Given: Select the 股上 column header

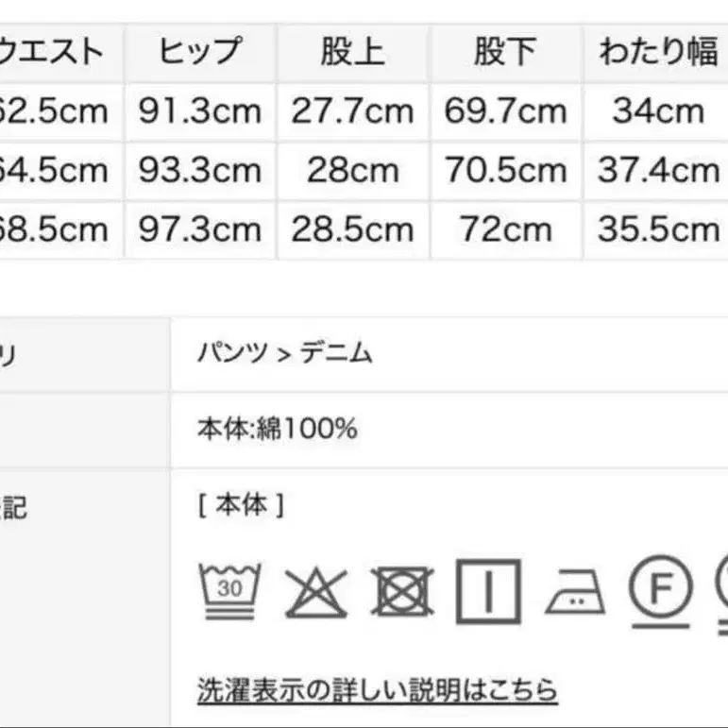Looking at the screenshot, I should tap(352, 53).
